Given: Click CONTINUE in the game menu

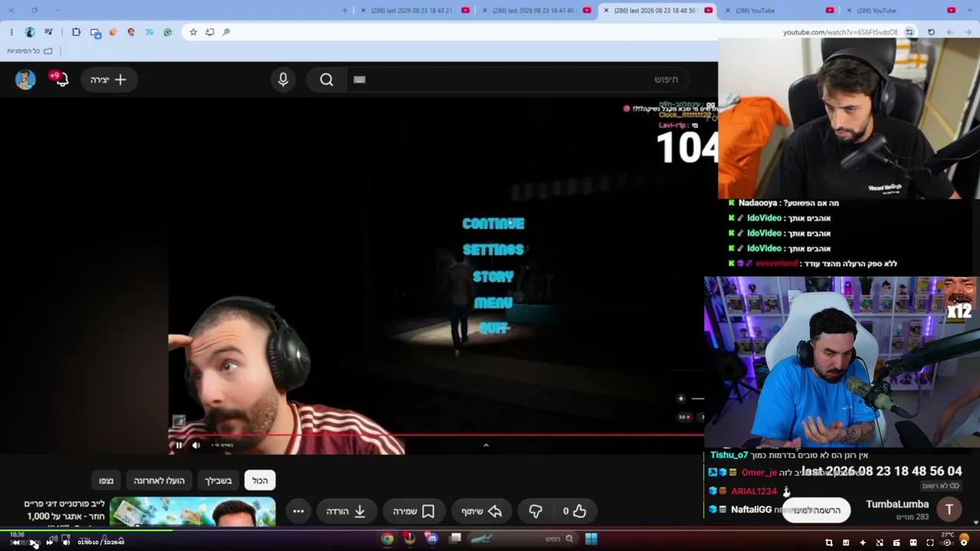Looking at the screenshot, I should point(493,223).
